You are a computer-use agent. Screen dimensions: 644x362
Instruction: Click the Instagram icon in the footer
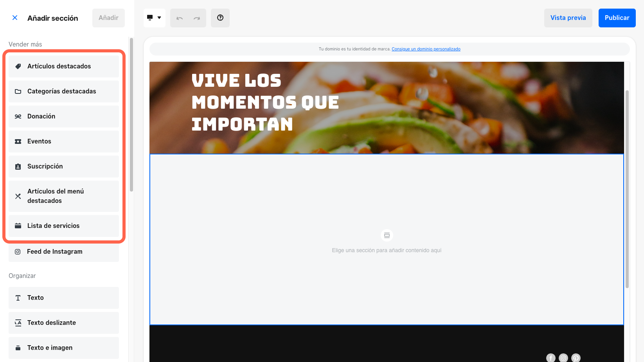(x=563, y=358)
